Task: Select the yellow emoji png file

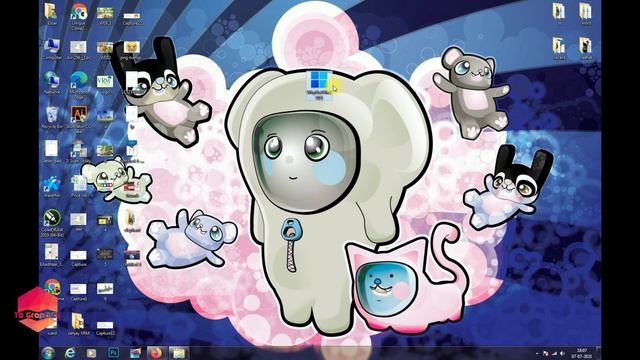Action: 131,49
